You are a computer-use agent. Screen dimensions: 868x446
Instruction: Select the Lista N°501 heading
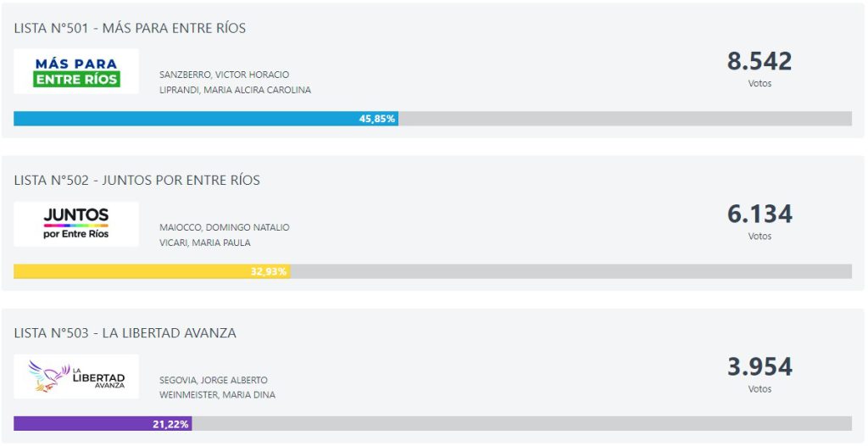click(x=130, y=28)
